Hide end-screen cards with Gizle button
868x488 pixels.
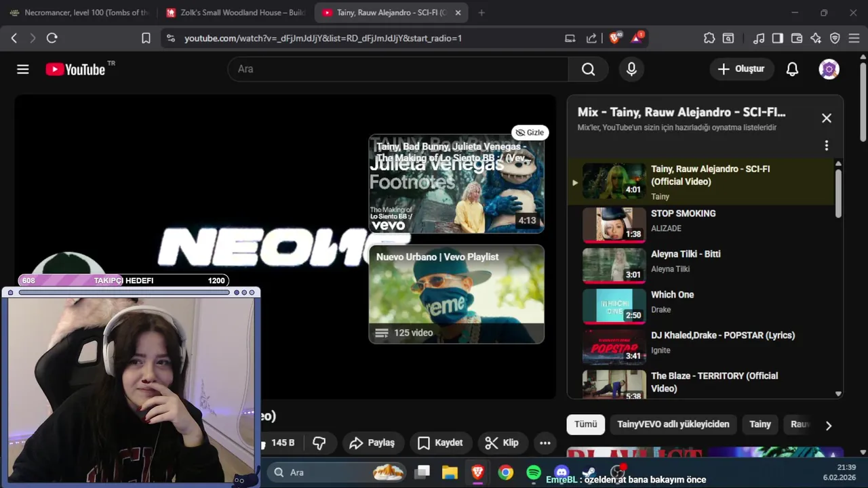point(530,132)
